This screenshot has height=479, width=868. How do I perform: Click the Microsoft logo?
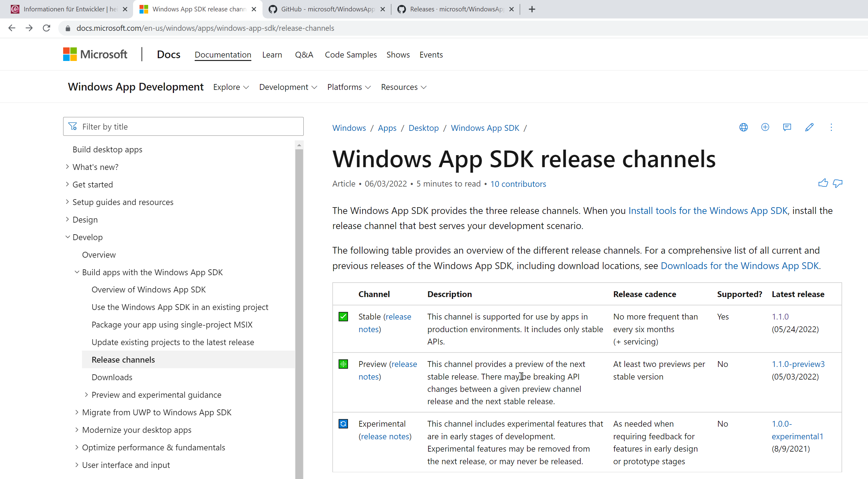coord(95,54)
